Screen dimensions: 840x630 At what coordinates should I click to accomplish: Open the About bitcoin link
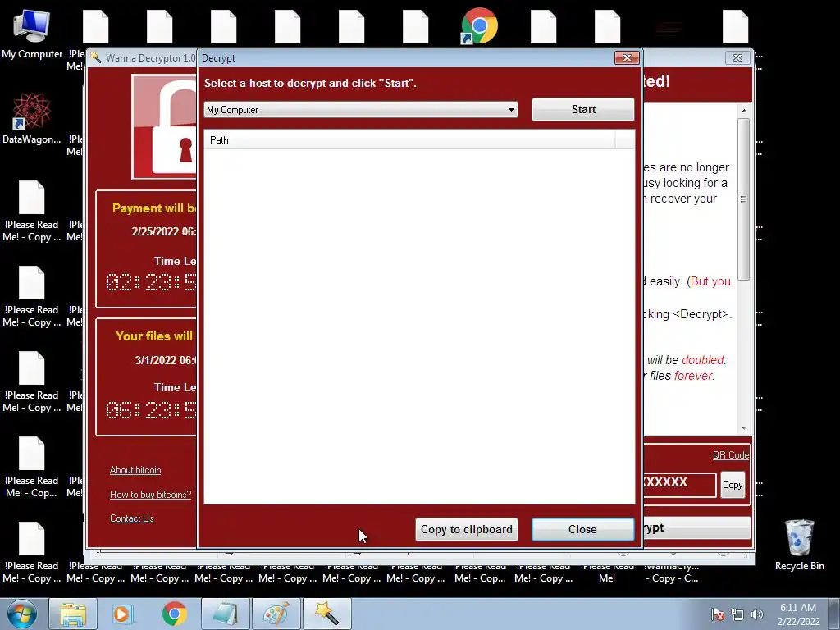pos(135,470)
